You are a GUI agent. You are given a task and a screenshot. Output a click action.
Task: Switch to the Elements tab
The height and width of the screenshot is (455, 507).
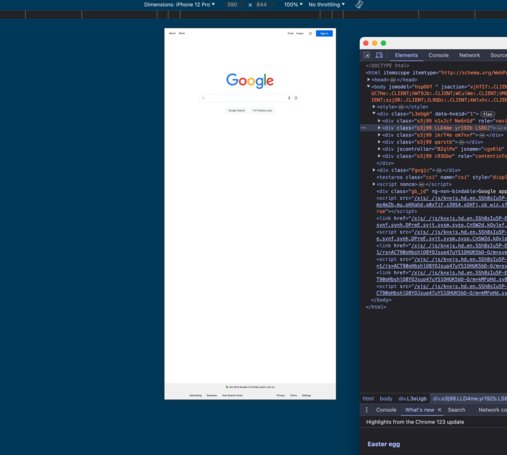[406, 55]
